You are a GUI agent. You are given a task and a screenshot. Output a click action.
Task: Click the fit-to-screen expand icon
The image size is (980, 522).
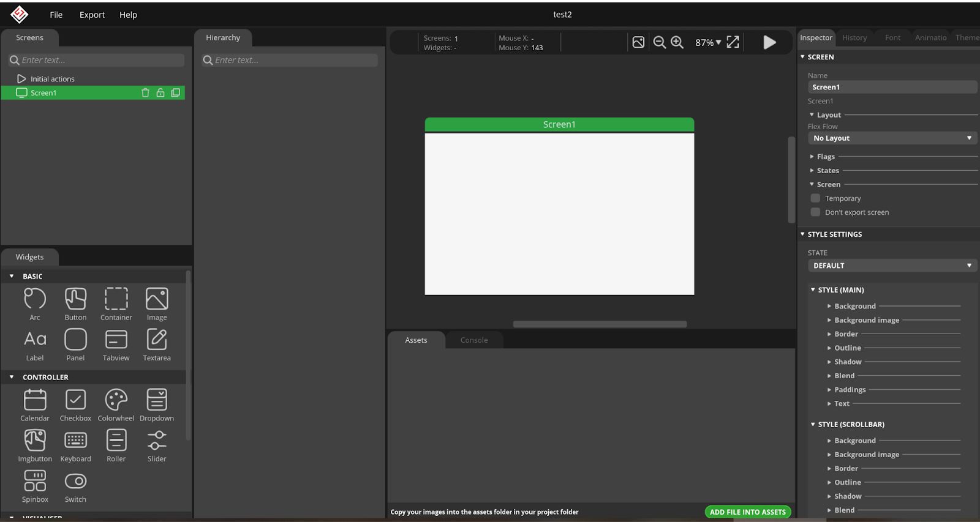click(733, 42)
